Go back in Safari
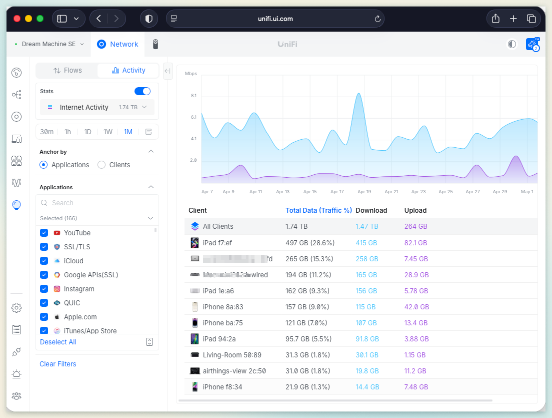552x418 pixels. pyautogui.click(x=99, y=19)
